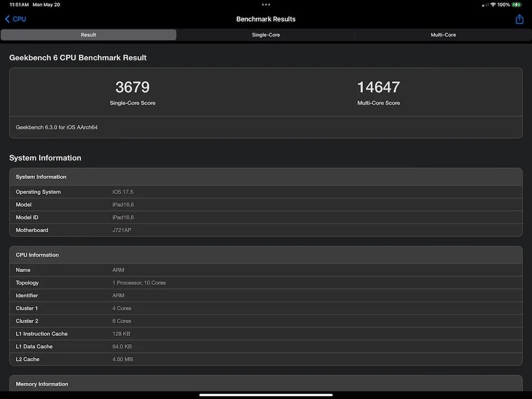Switch to the Multi-Core tab

[443, 34]
